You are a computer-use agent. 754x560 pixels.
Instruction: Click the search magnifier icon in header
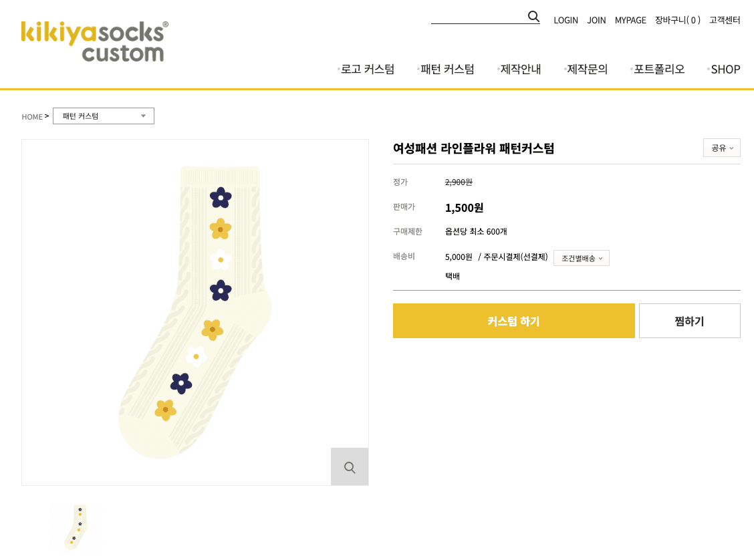click(x=533, y=17)
